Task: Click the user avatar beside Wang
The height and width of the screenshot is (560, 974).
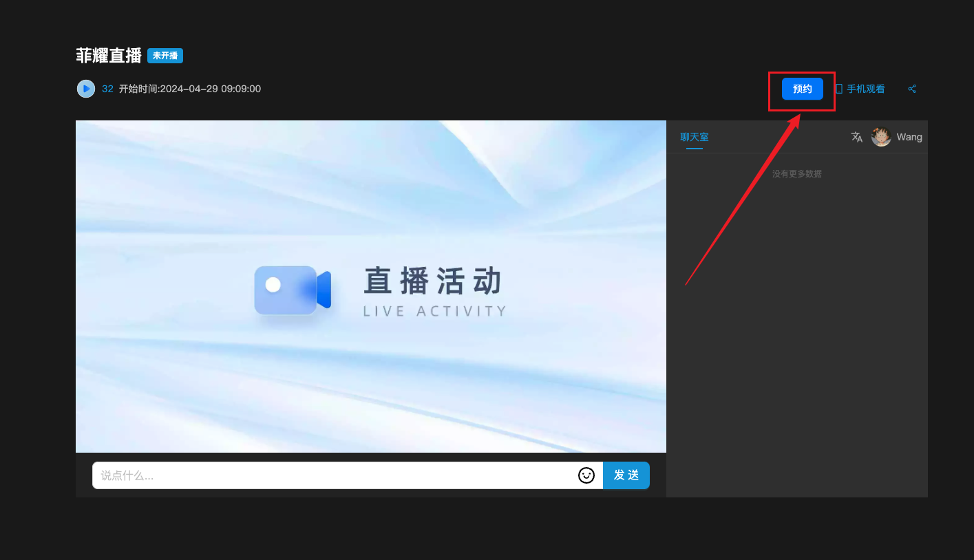Action: pos(881,137)
